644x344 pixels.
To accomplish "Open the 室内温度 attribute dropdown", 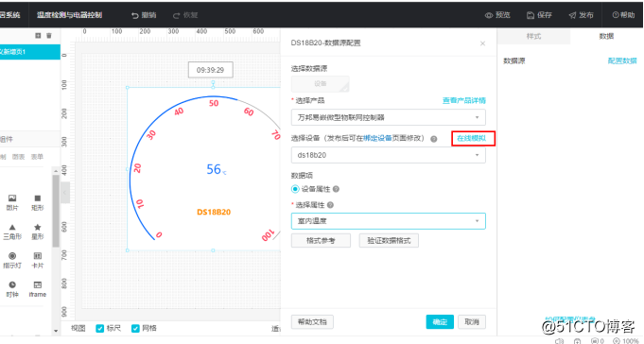I will [x=388, y=221].
